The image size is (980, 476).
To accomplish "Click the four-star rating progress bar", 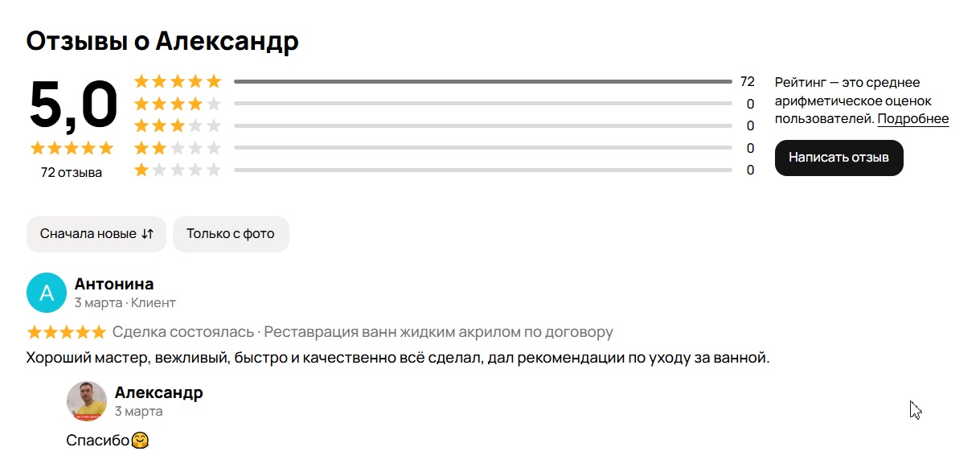I will 482,104.
